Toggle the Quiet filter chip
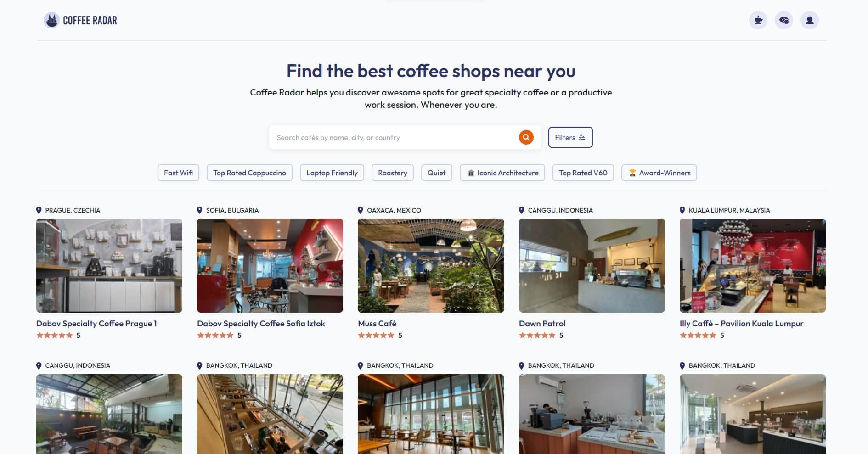 437,173
